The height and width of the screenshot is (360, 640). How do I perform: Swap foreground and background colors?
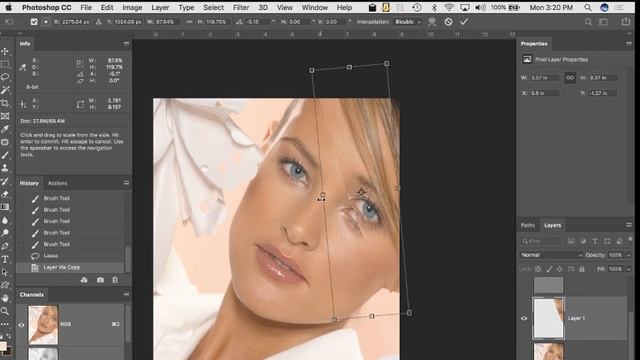tap(9, 336)
